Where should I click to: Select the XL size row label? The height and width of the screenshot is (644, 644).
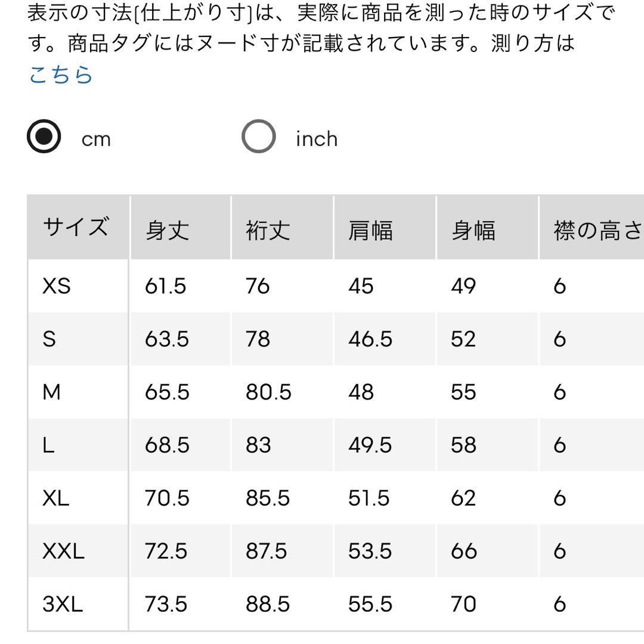[x=56, y=498]
